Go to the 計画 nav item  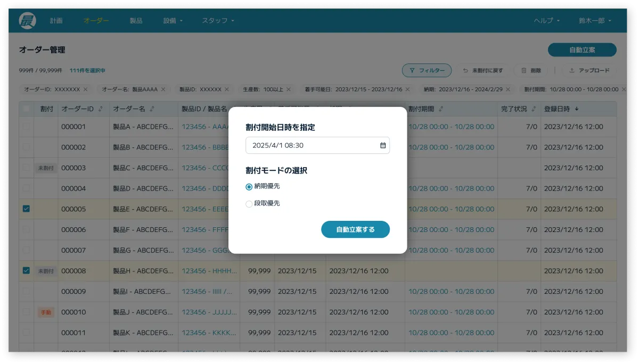tap(56, 21)
